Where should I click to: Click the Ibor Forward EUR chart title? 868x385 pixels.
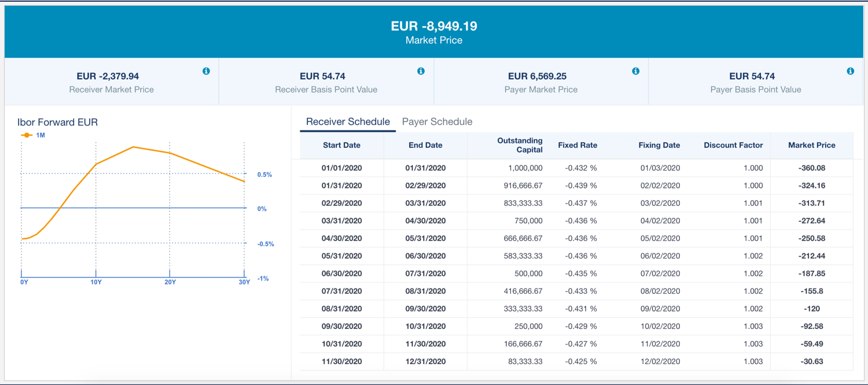pos(57,123)
